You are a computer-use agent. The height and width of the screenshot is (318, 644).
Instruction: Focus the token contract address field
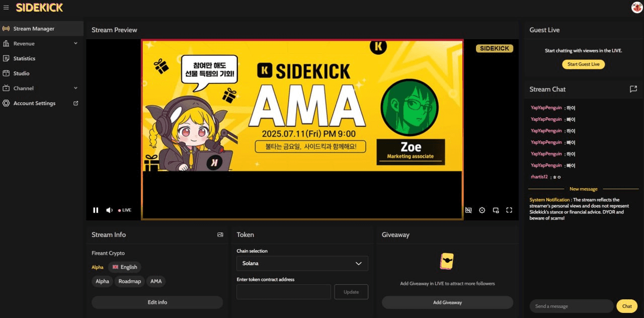(x=284, y=292)
